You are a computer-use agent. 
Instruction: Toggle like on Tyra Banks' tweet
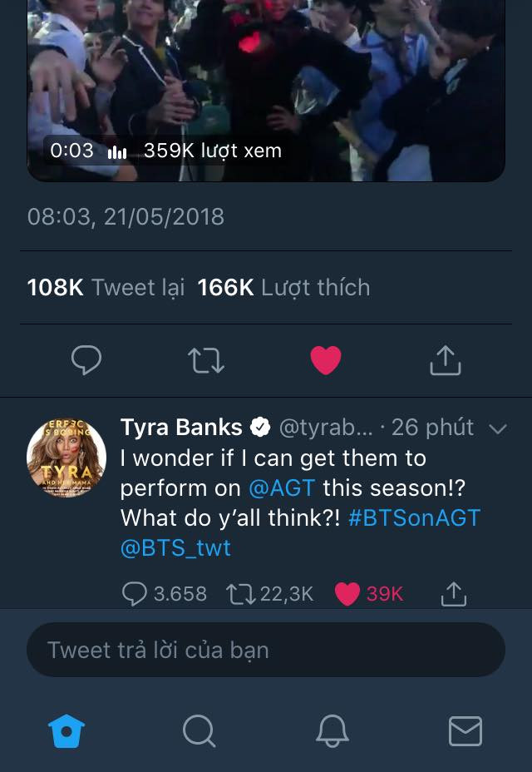tap(347, 593)
